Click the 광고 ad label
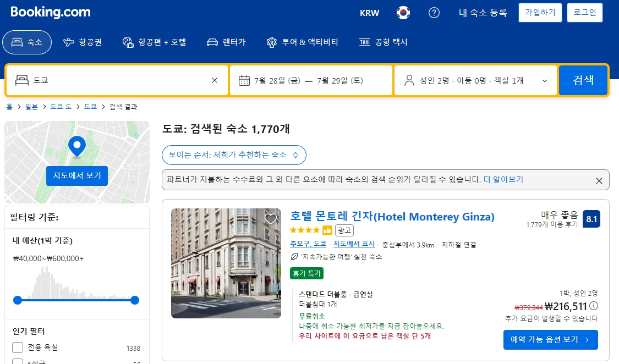619x364 pixels. pos(344,230)
